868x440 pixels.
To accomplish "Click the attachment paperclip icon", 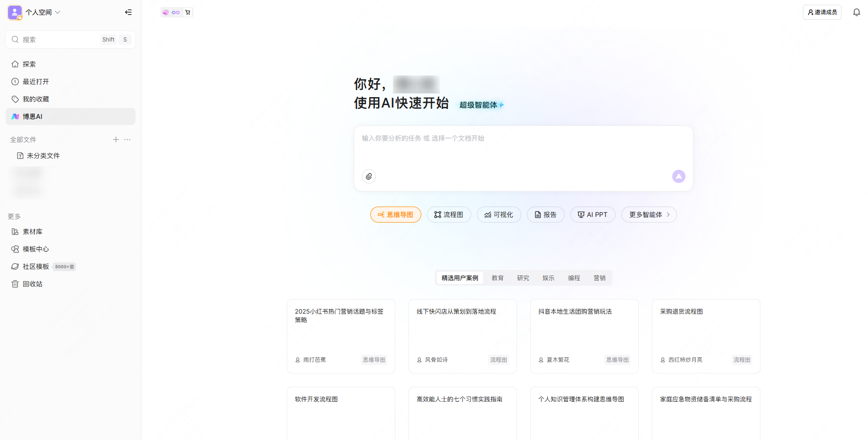I will [x=369, y=176].
